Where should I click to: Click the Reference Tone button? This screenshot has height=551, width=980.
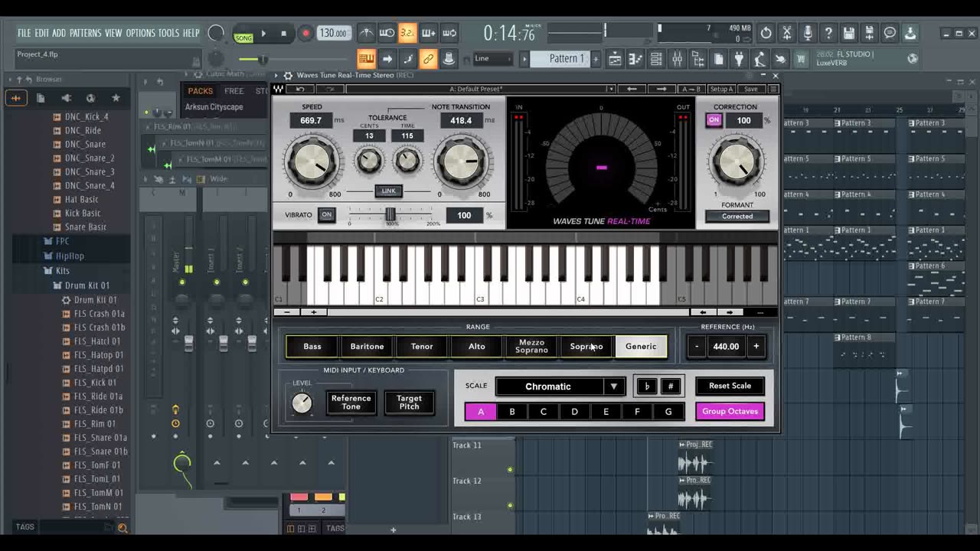351,403
